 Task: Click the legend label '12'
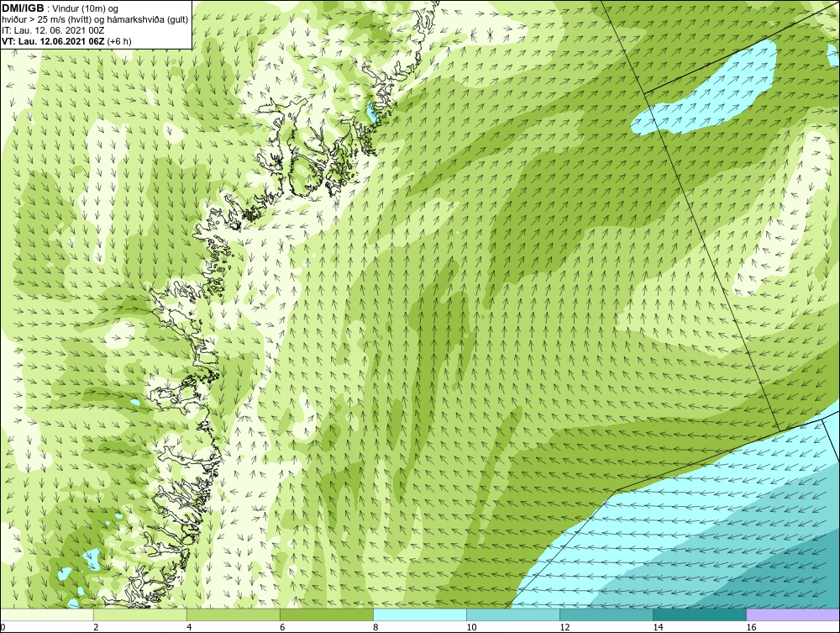tap(564, 627)
